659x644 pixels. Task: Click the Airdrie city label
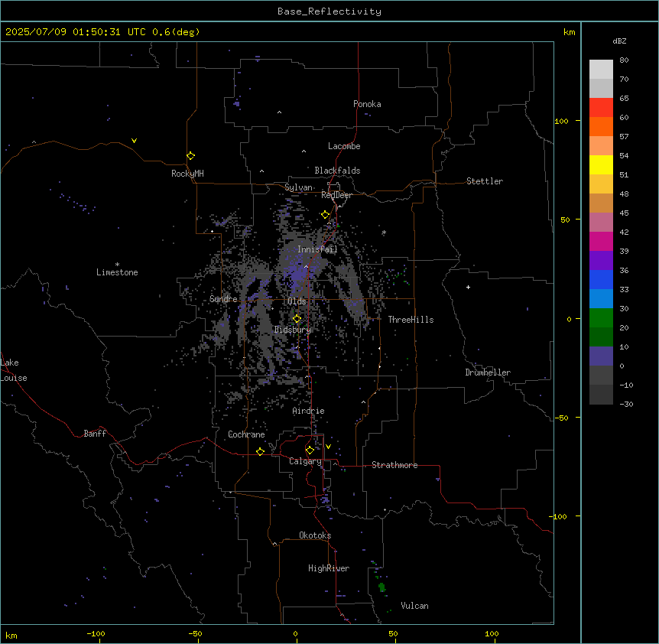coord(309,411)
